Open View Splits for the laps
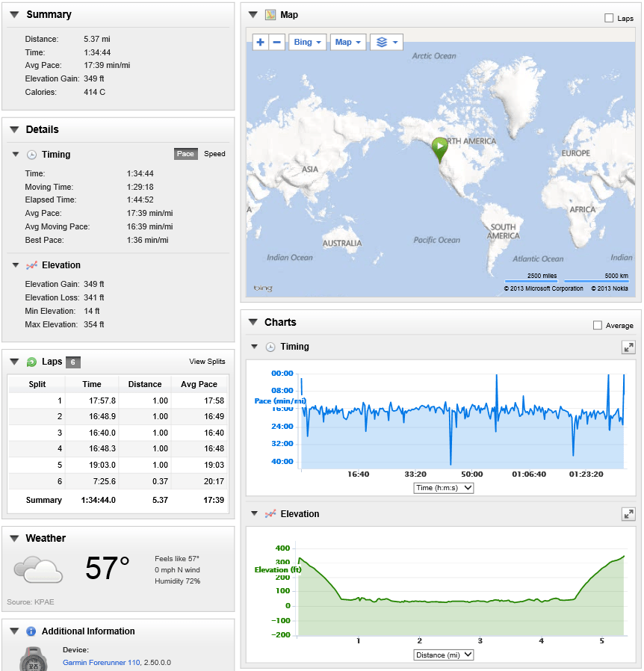Image resolution: width=644 pixels, height=671 pixels. [x=207, y=361]
